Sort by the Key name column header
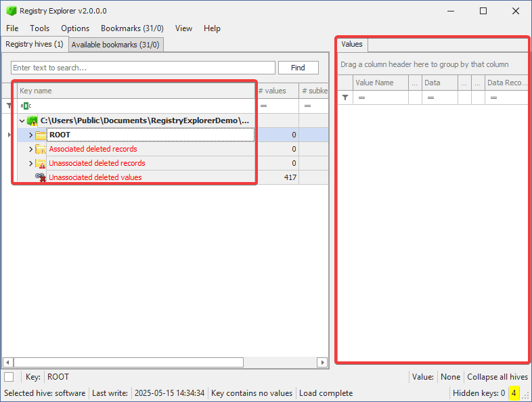 pos(136,91)
